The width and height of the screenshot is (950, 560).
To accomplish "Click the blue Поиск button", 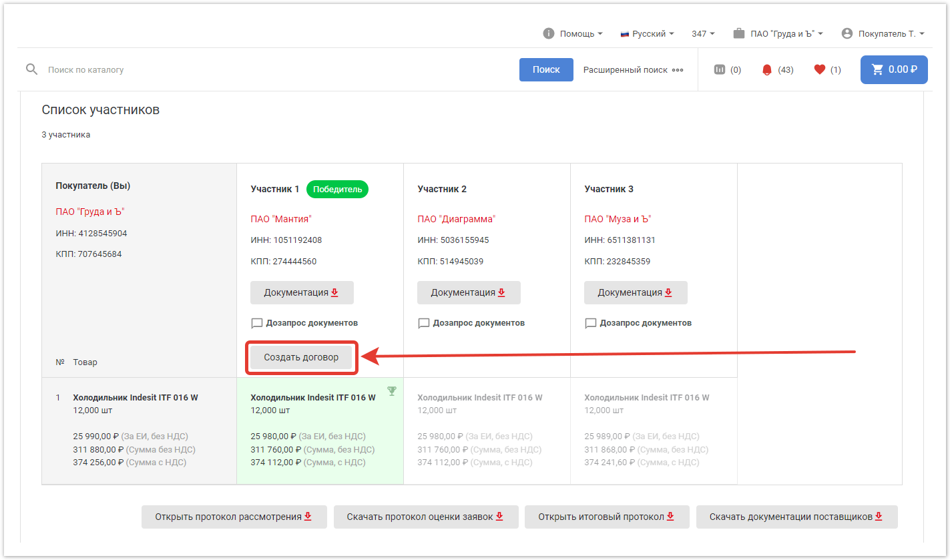I will click(x=545, y=69).
